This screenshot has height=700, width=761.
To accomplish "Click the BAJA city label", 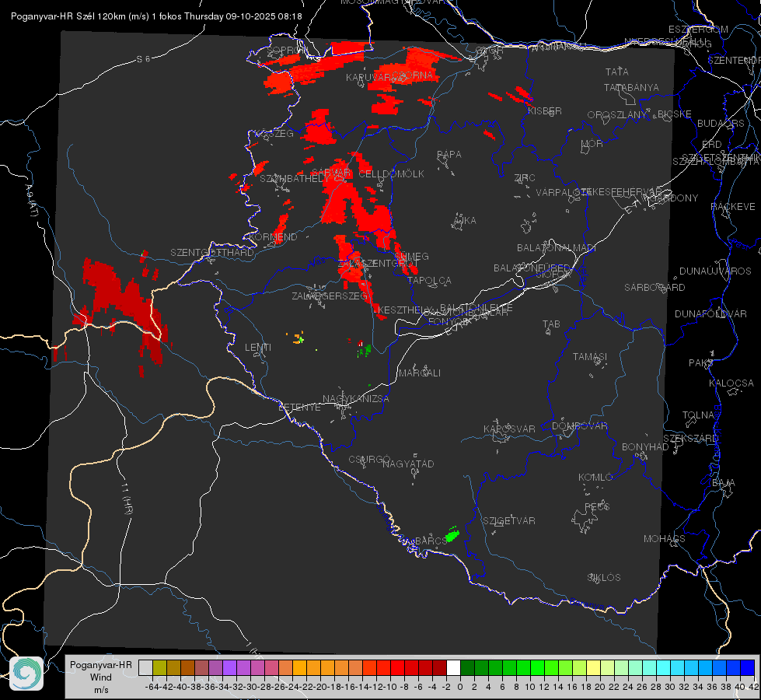I will (x=724, y=483).
